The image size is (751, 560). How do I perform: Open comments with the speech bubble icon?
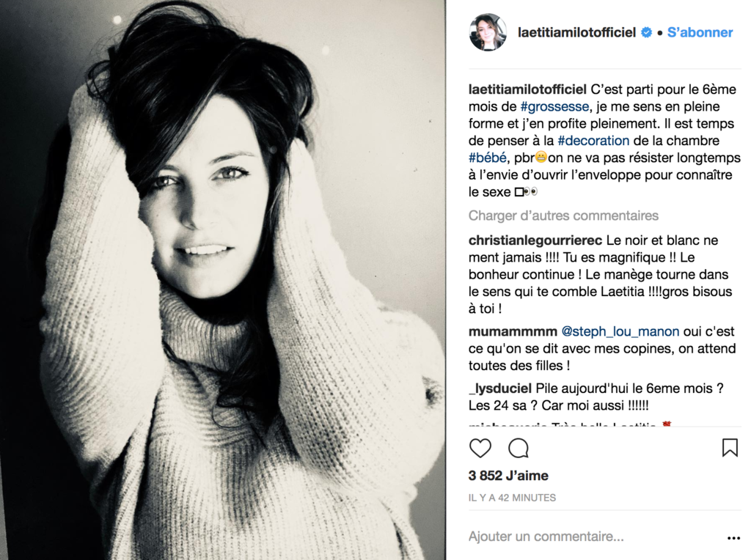(x=519, y=448)
